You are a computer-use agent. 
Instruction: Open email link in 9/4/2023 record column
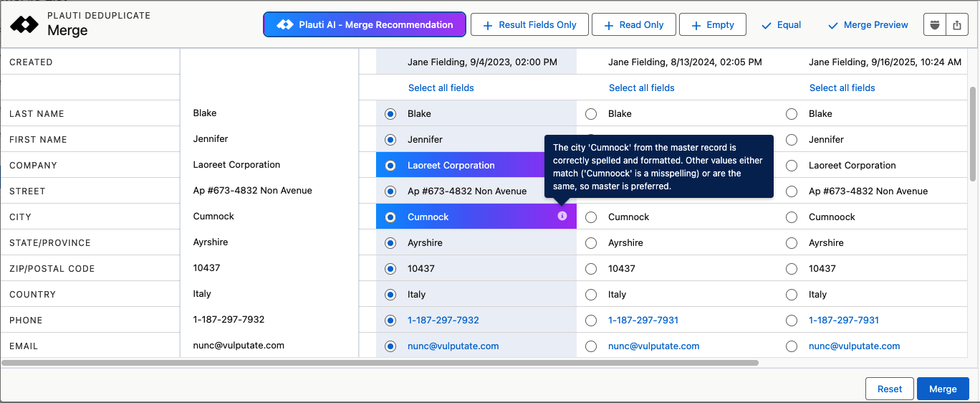(453, 346)
